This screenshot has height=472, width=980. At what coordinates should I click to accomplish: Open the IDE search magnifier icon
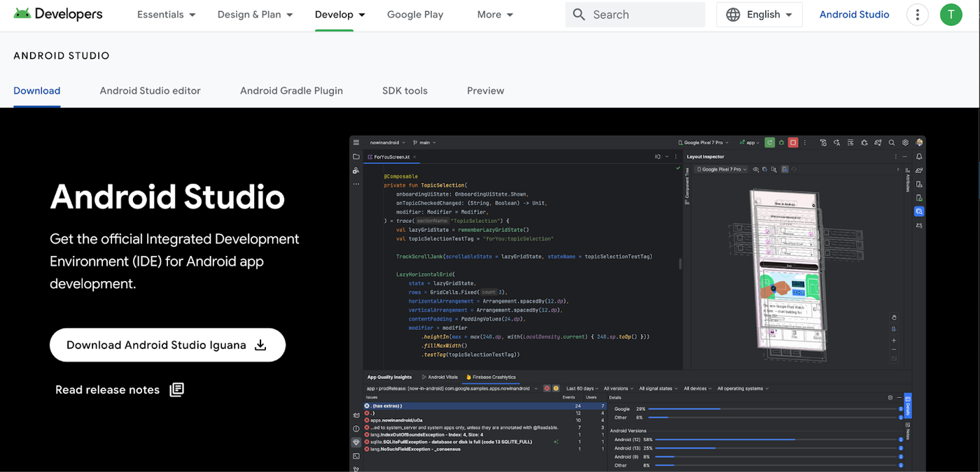pyautogui.click(x=892, y=143)
